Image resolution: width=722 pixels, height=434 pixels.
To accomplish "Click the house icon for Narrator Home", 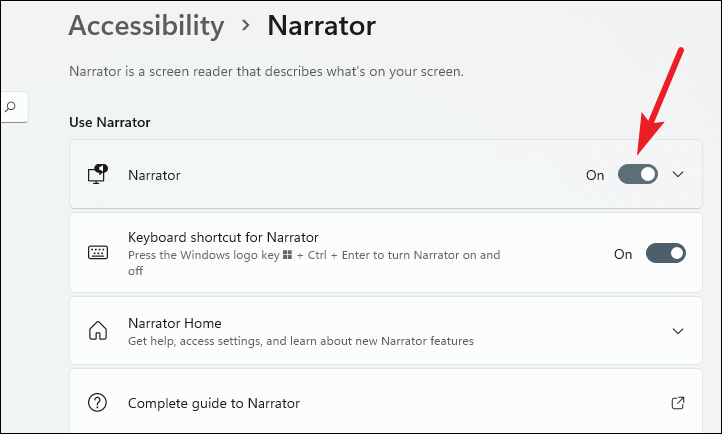I will (98, 331).
